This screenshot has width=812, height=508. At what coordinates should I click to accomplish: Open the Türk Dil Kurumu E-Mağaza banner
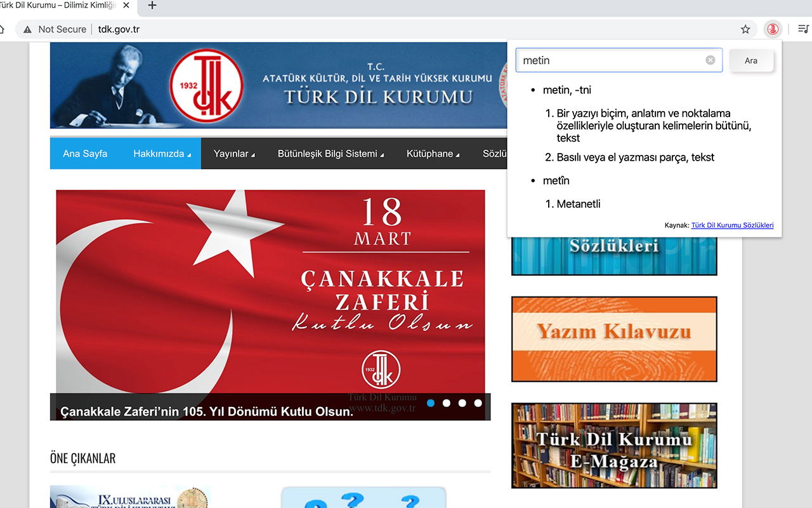coord(613,445)
